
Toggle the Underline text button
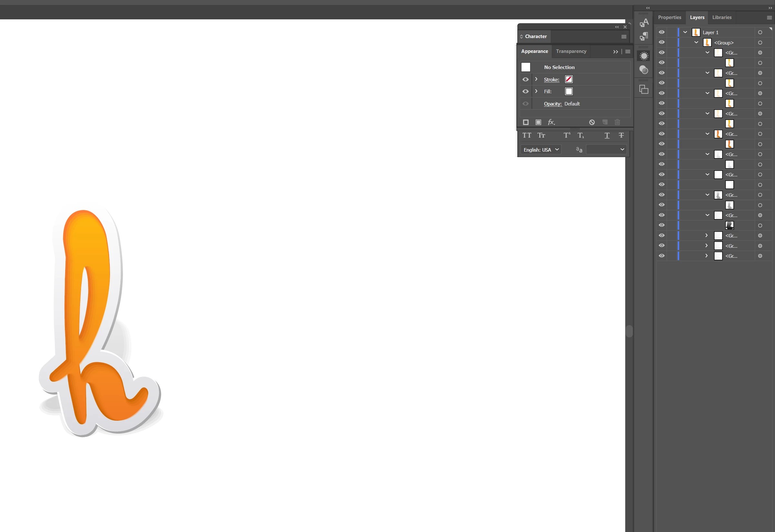click(607, 135)
